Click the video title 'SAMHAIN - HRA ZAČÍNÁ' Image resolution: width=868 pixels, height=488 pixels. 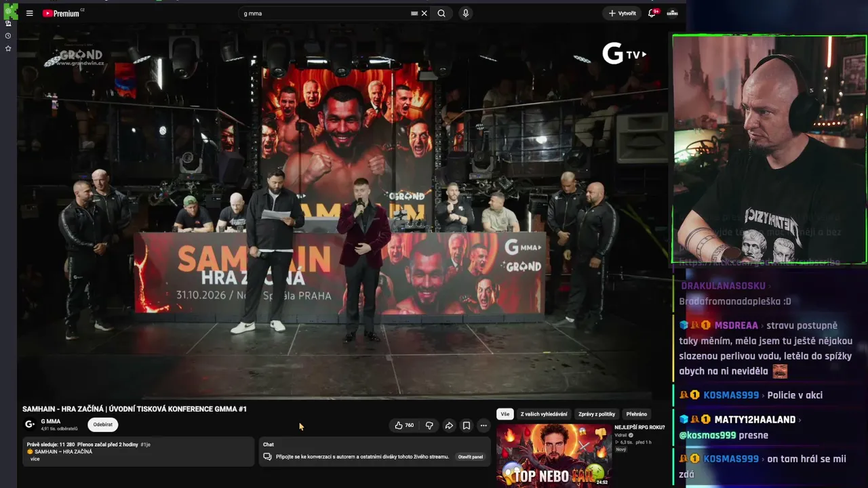coord(134,409)
